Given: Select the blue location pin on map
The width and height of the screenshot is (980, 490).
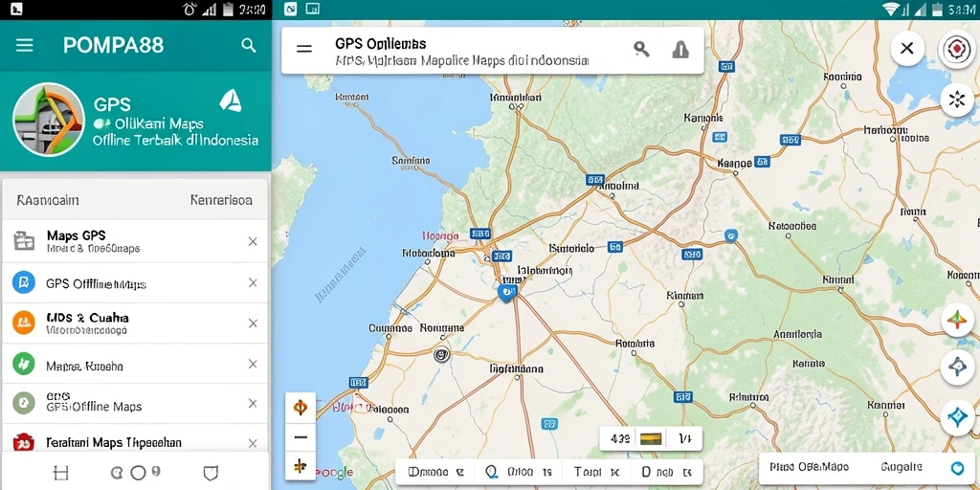Looking at the screenshot, I should (x=507, y=293).
